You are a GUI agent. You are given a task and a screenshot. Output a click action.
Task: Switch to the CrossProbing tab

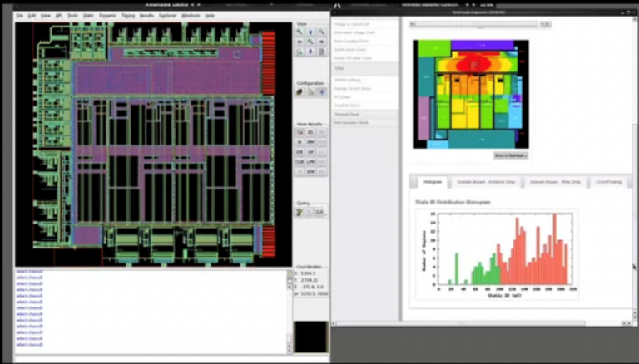(x=609, y=182)
